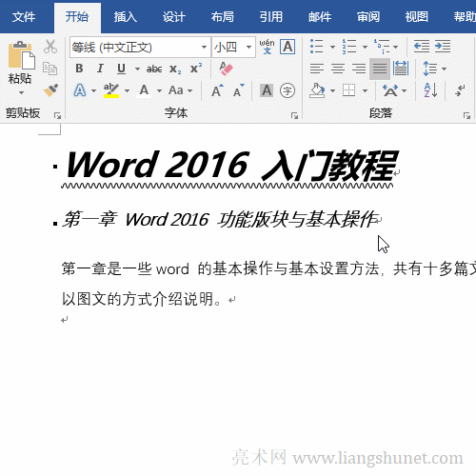The width and height of the screenshot is (476, 476).
Task: Switch to the 设计 (Design) tab
Action: [x=174, y=17]
